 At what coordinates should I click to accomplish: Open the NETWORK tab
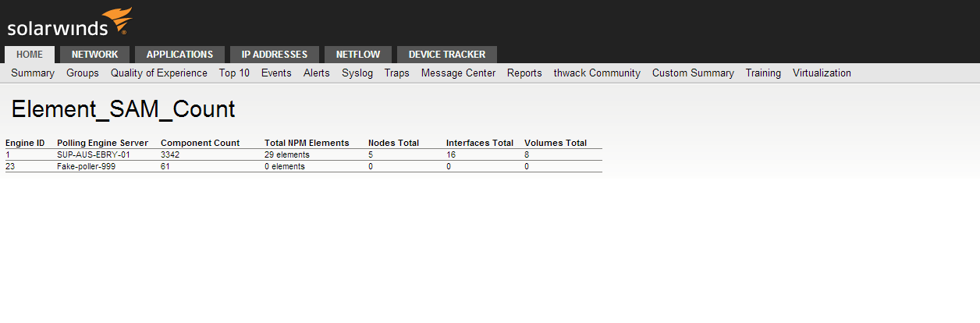[94, 55]
